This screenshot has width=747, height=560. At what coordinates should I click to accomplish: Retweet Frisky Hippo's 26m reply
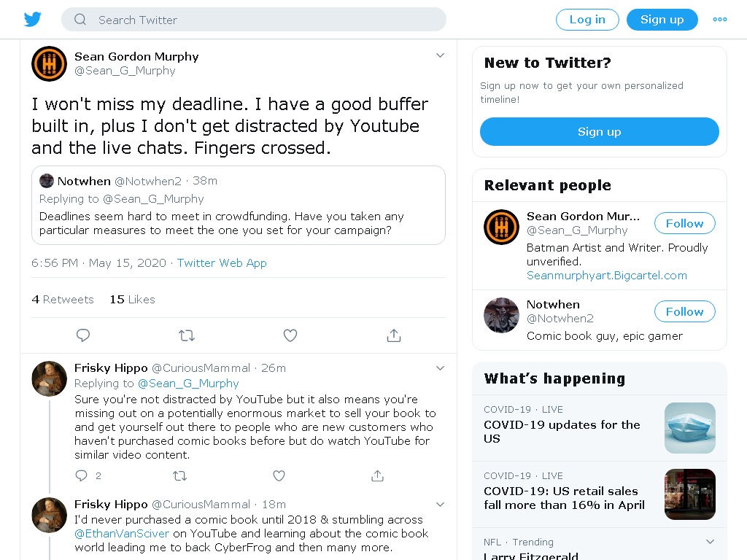(x=179, y=475)
